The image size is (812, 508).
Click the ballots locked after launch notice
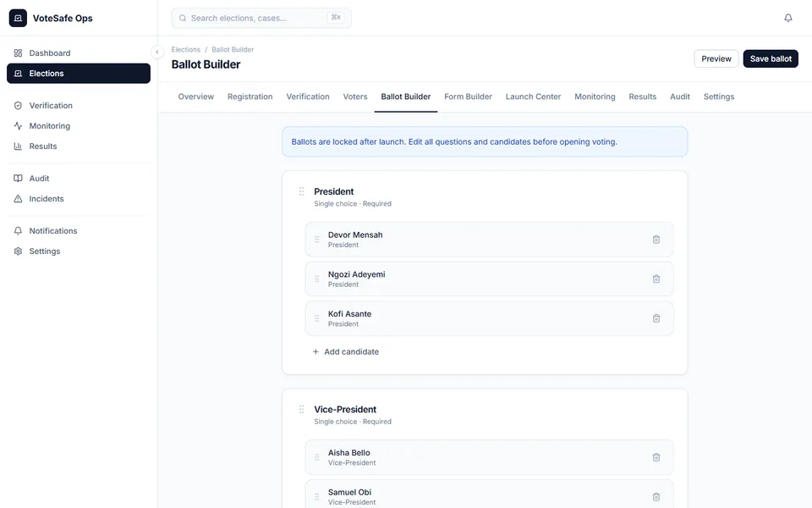click(485, 141)
